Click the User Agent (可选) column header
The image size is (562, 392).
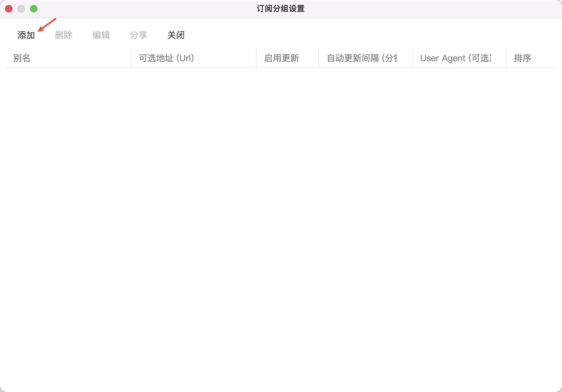456,58
